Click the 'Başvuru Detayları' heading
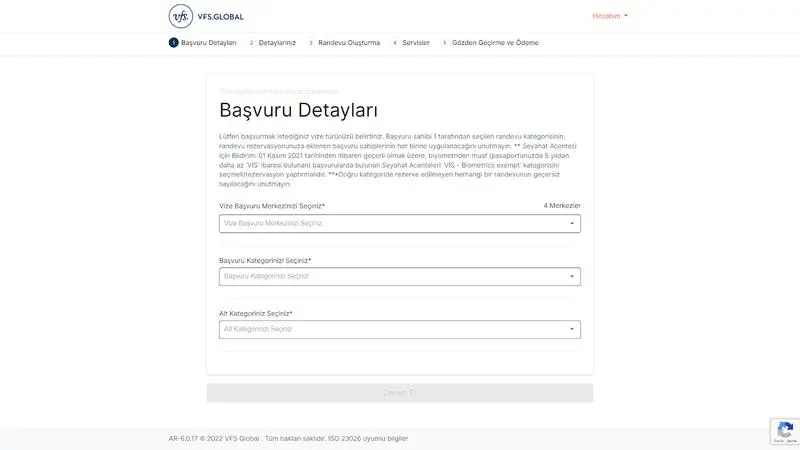The image size is (800, 450). click(298, 110)
